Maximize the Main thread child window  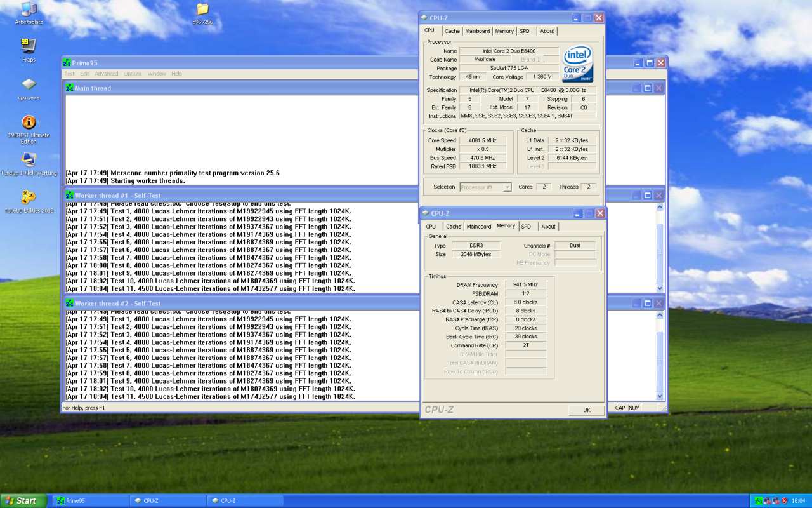(x=648, y=88)
